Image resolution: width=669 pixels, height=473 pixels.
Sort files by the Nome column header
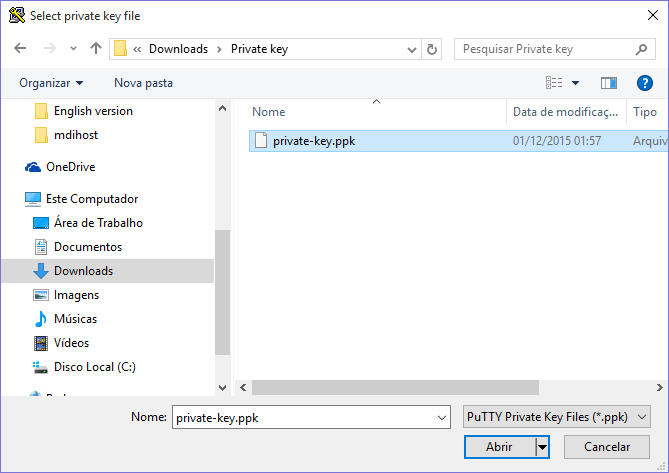click(x=269, y=112)
